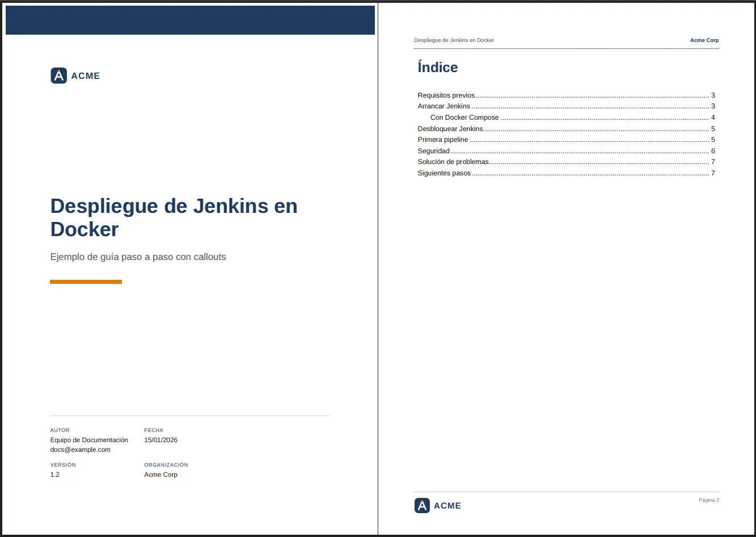This screenshot has width=756, height=537.
Task: Click 'Equipo de Documentación' author name
Action: 89,440
